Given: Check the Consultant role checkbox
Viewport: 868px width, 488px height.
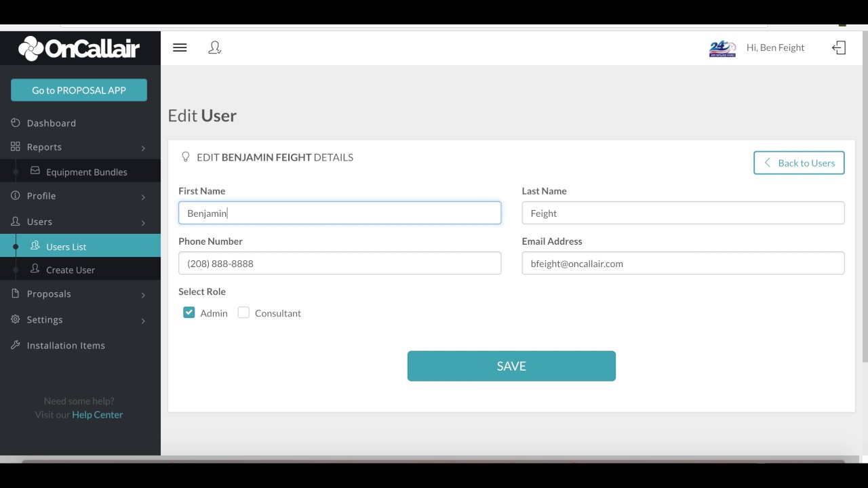Looking at the screenshot, I should (x=243, y=312).
